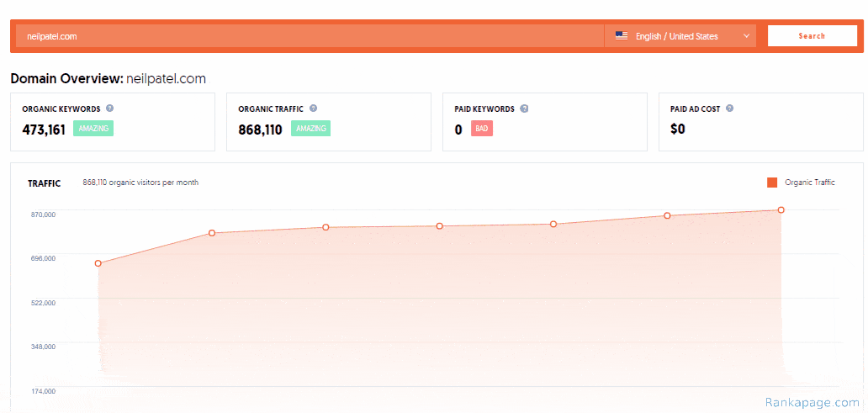Click the Organic Traffic help icon
Image resolution: width=868 pixels, height=413 pixels.
click(314, 109)
